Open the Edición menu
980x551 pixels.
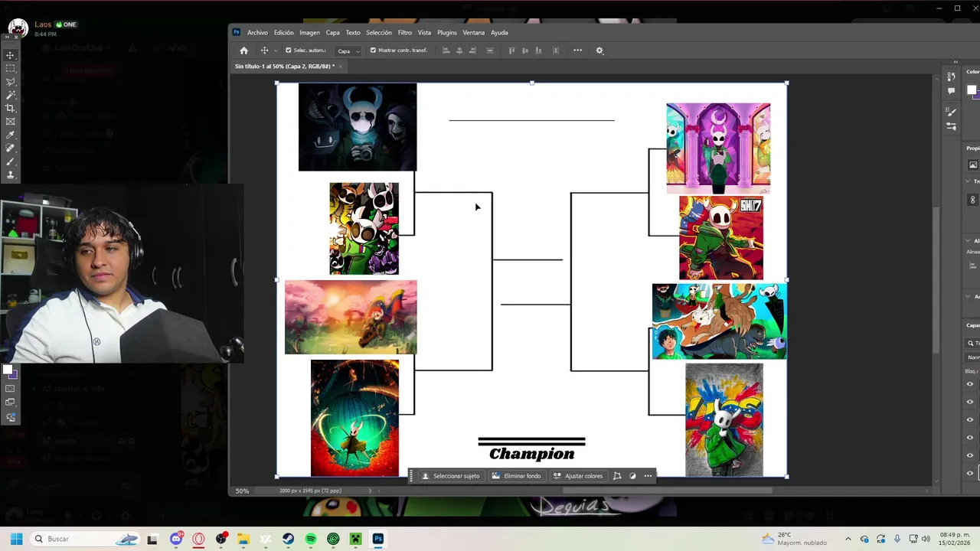[x=284, y=32]
